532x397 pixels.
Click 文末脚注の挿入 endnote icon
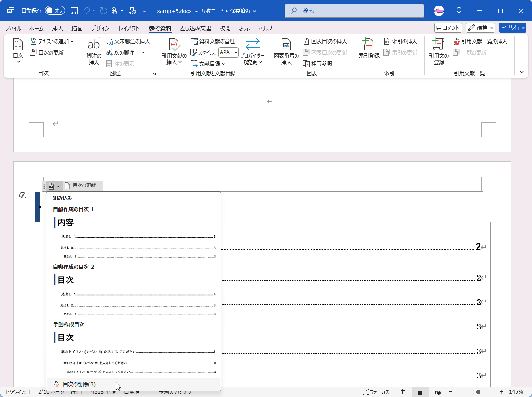[128, 41]
